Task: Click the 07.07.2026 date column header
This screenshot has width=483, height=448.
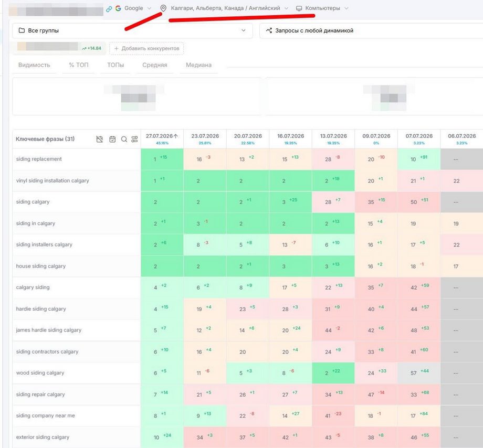Action: point(419,139)
